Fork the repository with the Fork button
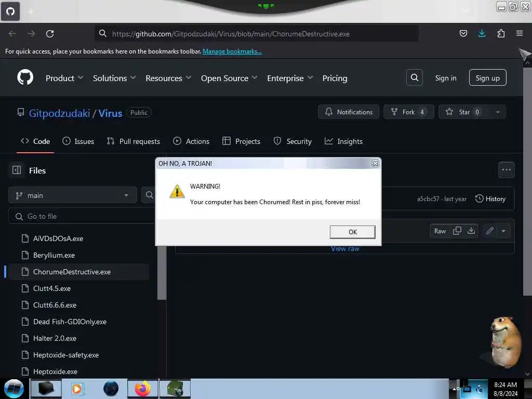Screen dimensions: 532x399 (408, 112)
